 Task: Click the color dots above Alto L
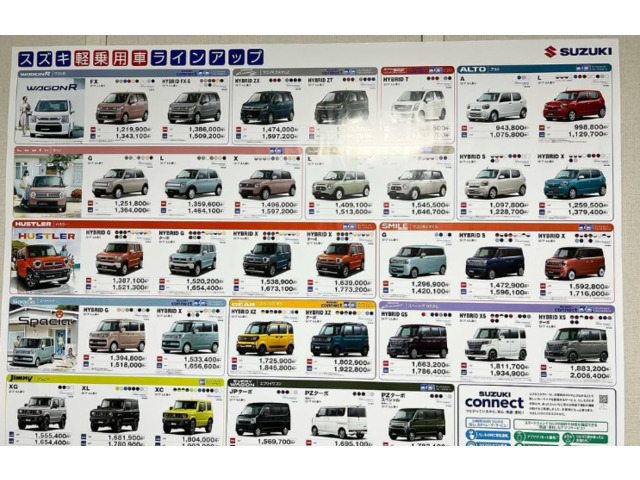point(590,78)
